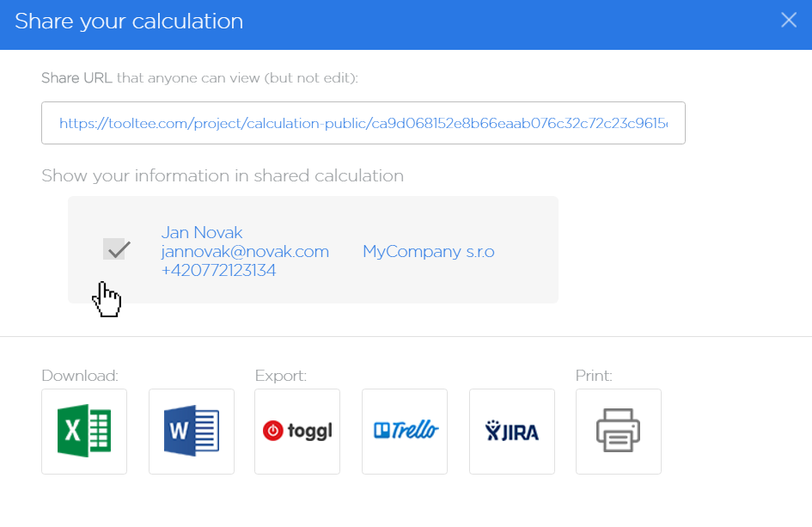This screenshot has height=527, width=812.
Task: Click the bold Share URL label
Action: click(x=76, y=77)
